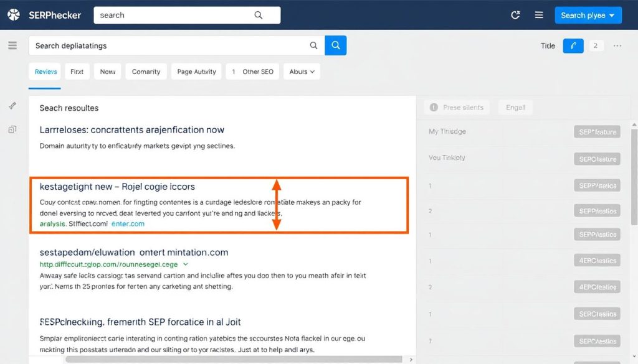The width and height of the screenshot is (638, 364).
Task: Open the Page Autivity tab
Action: [x=196, y=71]
